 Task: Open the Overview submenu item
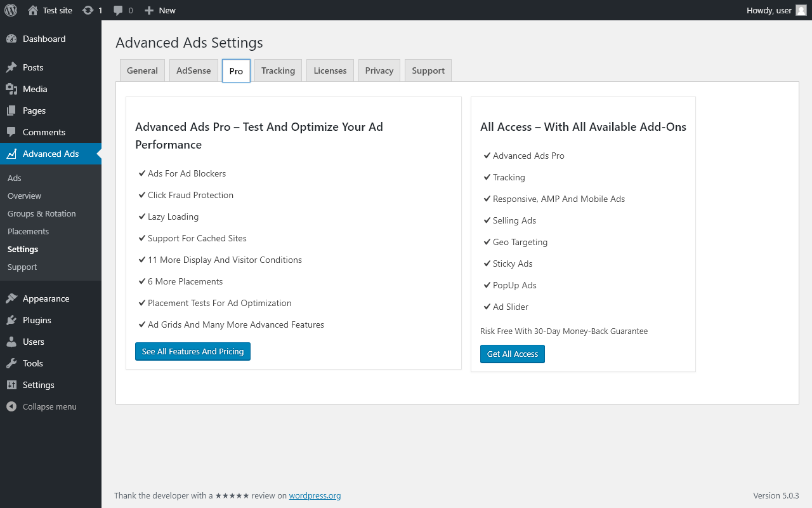pos(24,196)
